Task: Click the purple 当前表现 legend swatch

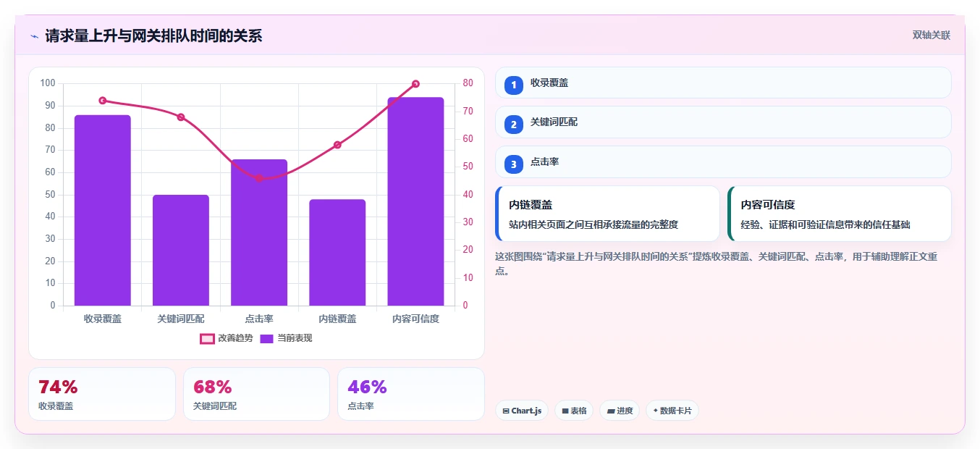Action: point(267,338)
